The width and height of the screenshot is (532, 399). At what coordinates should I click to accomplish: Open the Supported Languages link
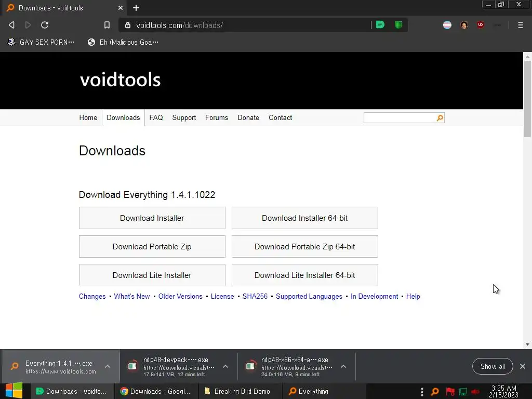[309, 296]
